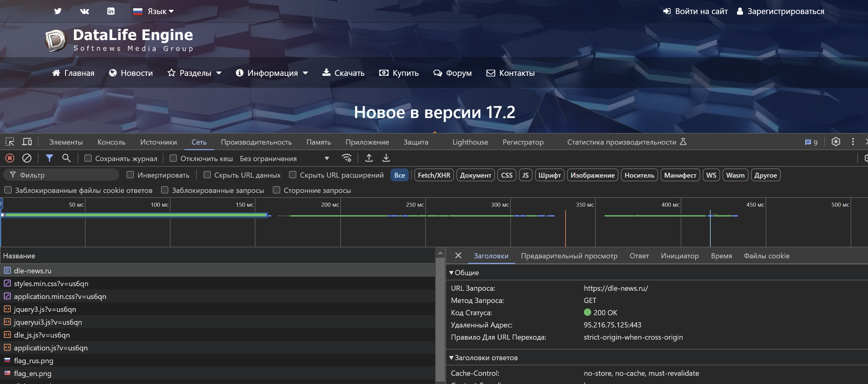
Task: Activate the element inspector selector icon
Action: click(x=10, y=142)
